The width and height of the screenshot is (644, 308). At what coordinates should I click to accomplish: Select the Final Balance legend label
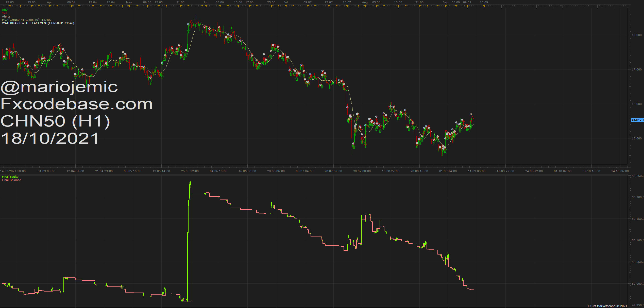click(12, 180)
